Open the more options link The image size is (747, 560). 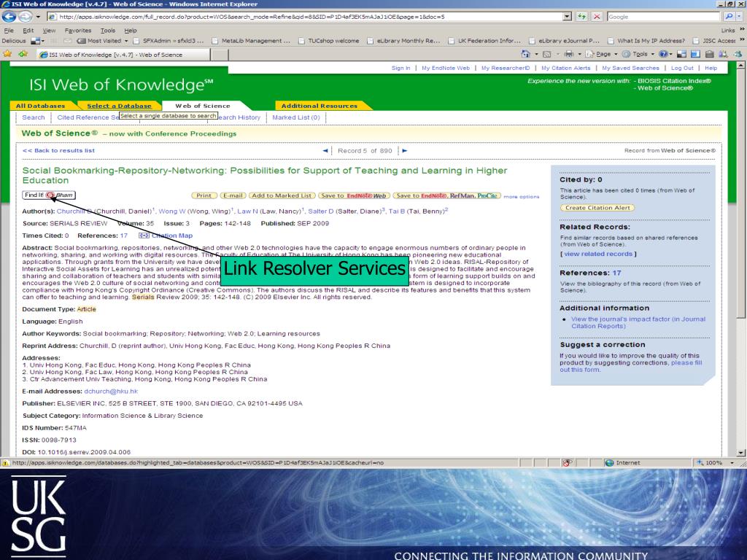[521, 197]
